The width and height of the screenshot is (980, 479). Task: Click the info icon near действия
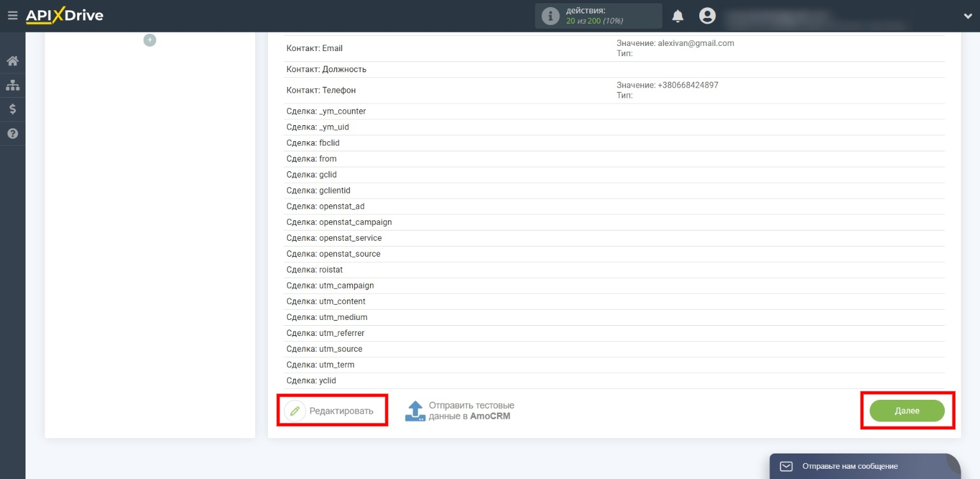point(550,16)
